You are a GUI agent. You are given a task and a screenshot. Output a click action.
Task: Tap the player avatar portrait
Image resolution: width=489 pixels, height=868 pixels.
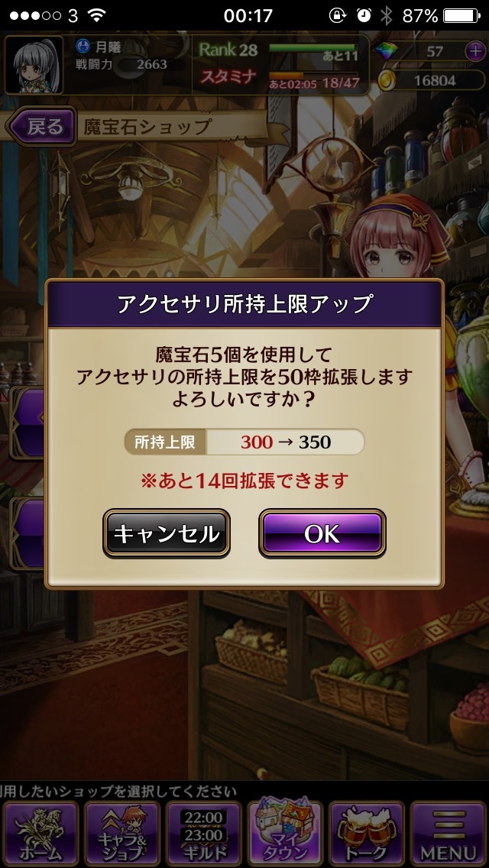(34, 65)
